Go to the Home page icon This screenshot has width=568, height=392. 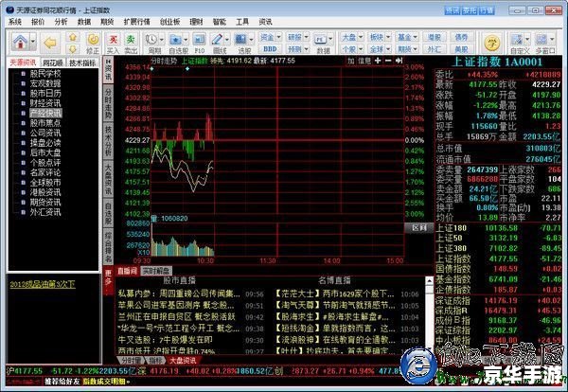click(x=20, y=43)
